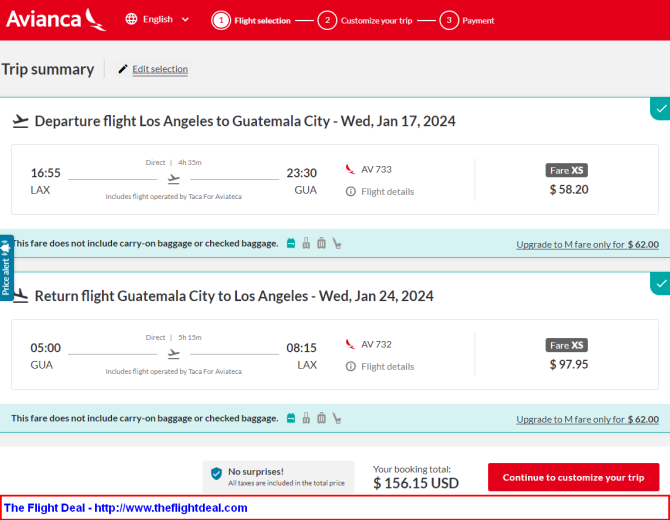Click the Avianca logo

[56, 20]
